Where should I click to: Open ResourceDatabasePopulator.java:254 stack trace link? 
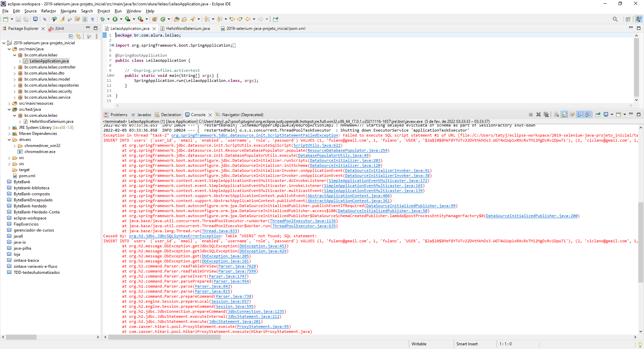(347, 150)
